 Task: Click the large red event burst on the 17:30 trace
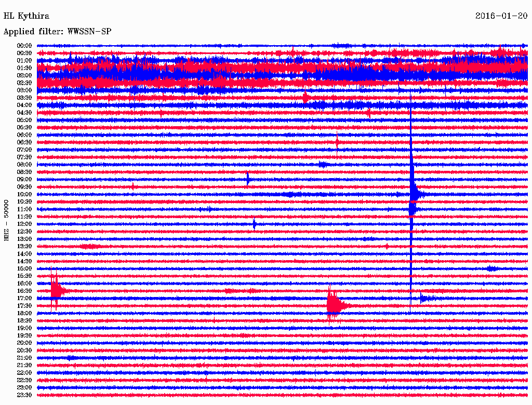(336, 305)
